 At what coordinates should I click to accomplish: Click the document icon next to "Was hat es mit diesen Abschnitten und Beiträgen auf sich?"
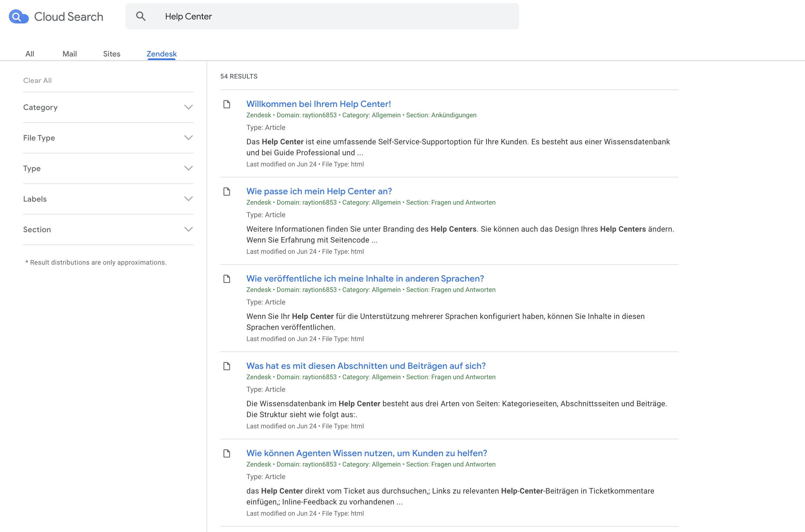pyautogui.click(x=227, y=366)
